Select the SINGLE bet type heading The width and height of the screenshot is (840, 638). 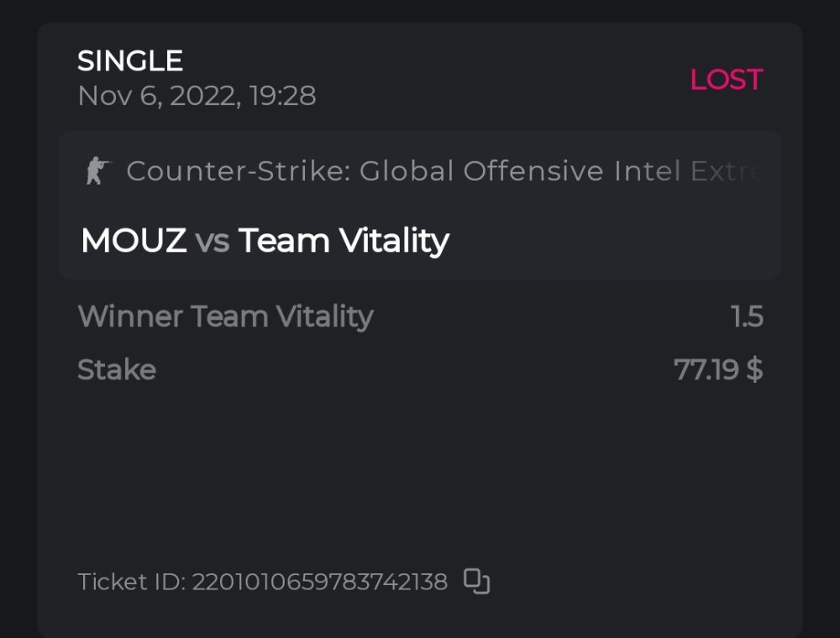[130, 60]
